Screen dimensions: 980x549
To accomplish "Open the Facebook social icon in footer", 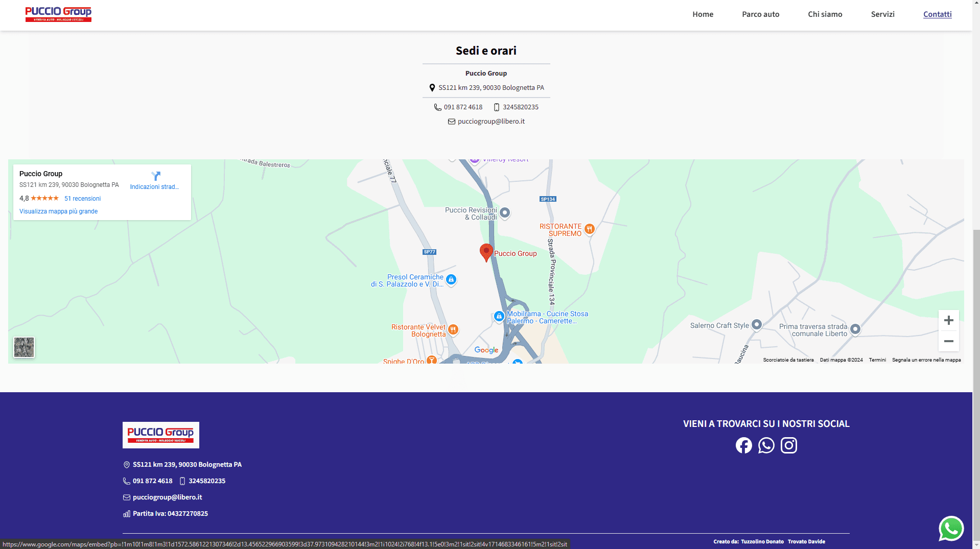I will [x=743, y=445].
